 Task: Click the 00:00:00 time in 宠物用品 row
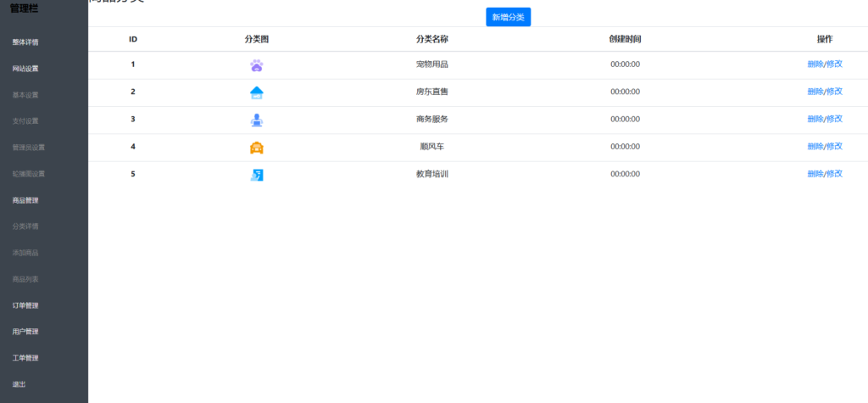tap(625, 64)
